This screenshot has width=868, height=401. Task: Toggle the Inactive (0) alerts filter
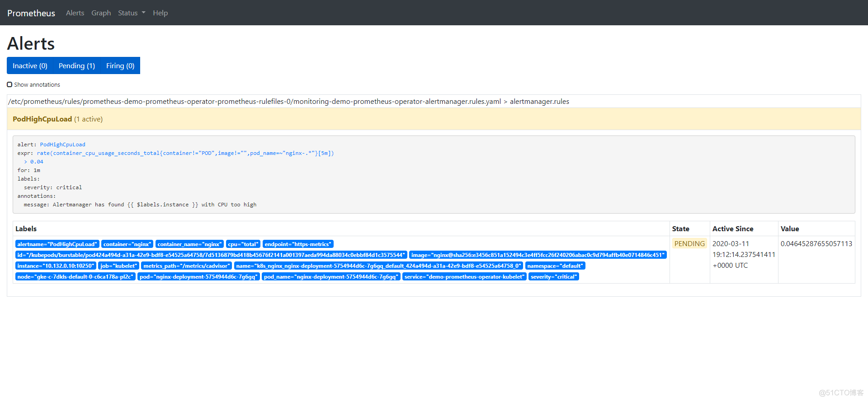coord(30,66)
